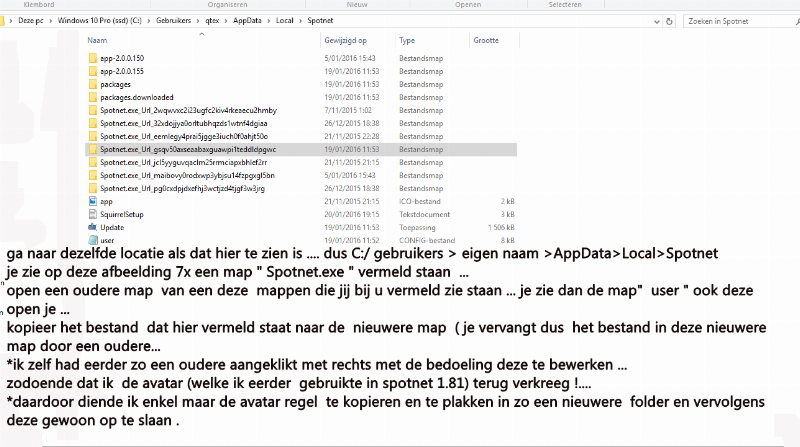Select the app-2.0.0.150 folder icon
The image size is (800, 447).
click(x=93, y=58)
